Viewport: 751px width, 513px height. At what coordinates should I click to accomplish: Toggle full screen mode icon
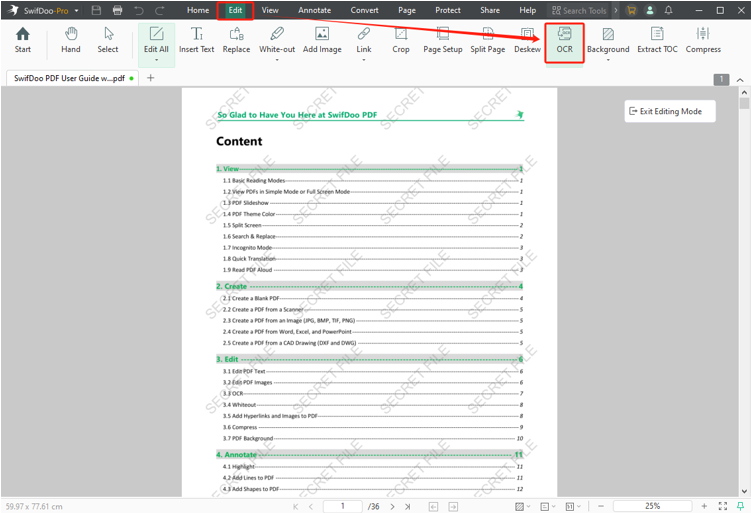[723, 506]
